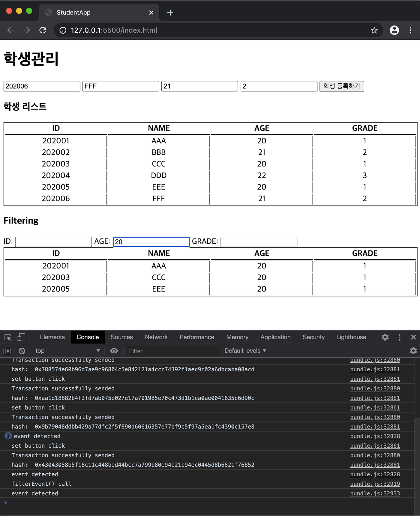Screen dimensions: 420x516
Task: Focus the student ID field containing 202006
Action: point(42,86)
